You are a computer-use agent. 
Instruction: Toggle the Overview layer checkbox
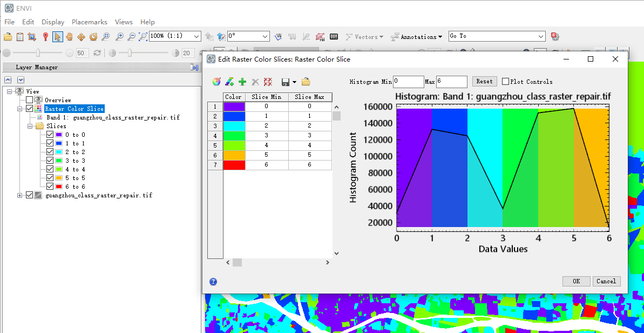click(29, 100)
